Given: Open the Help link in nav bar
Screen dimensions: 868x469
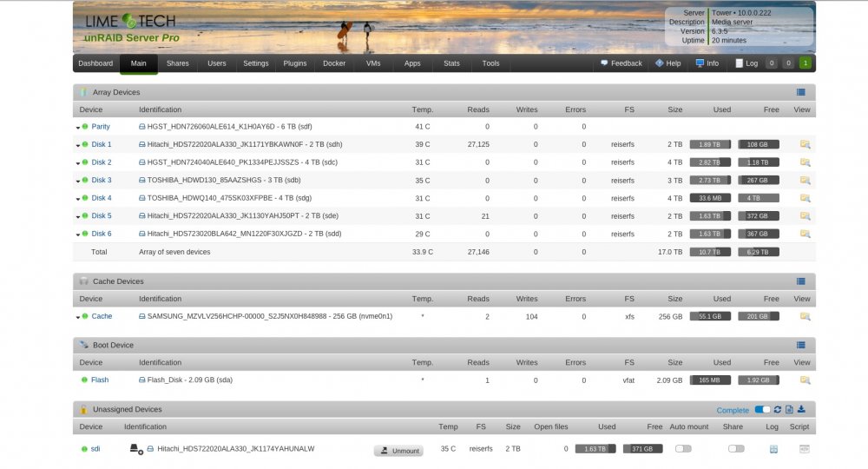Looking at the screenshot, I should pyautogui.click(x=668, y=63).
